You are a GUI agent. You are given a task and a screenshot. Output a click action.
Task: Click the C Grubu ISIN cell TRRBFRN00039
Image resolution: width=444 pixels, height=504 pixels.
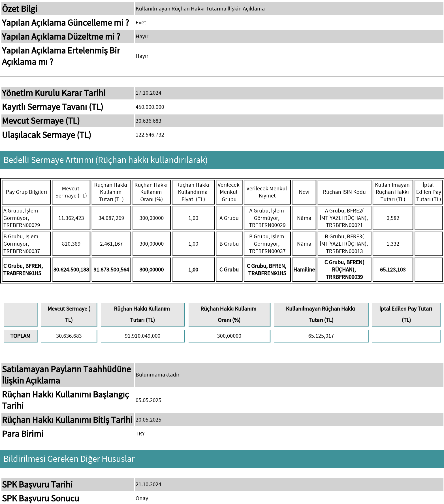click(x=344, y=270)
